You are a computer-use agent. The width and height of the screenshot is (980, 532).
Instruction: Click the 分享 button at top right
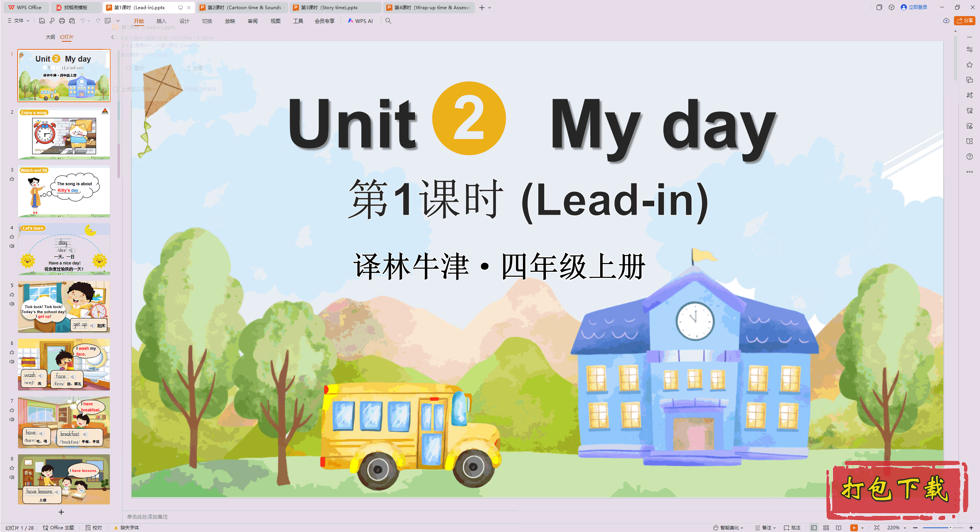pos(964,21)
